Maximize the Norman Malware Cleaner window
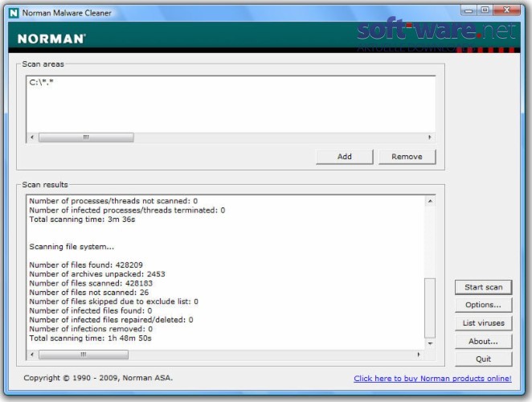Image resolution: width=532 pixels, height=402 pixels. click(485, 10)
